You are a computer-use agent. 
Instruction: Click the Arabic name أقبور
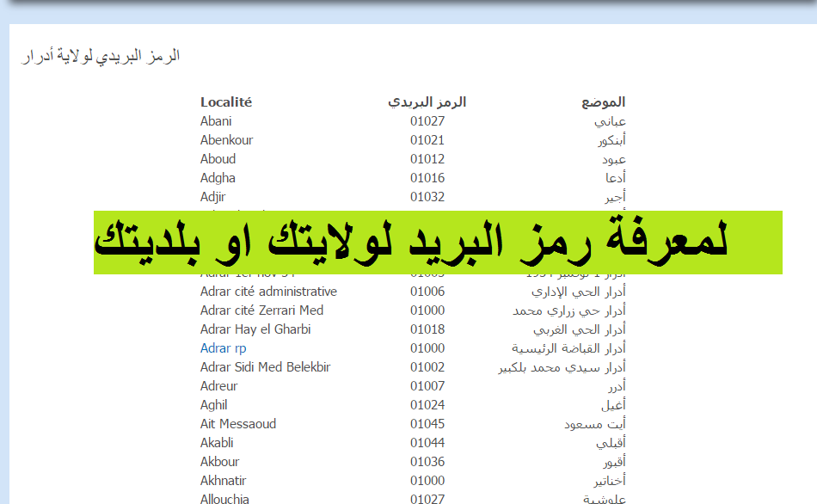click(614, 463)
